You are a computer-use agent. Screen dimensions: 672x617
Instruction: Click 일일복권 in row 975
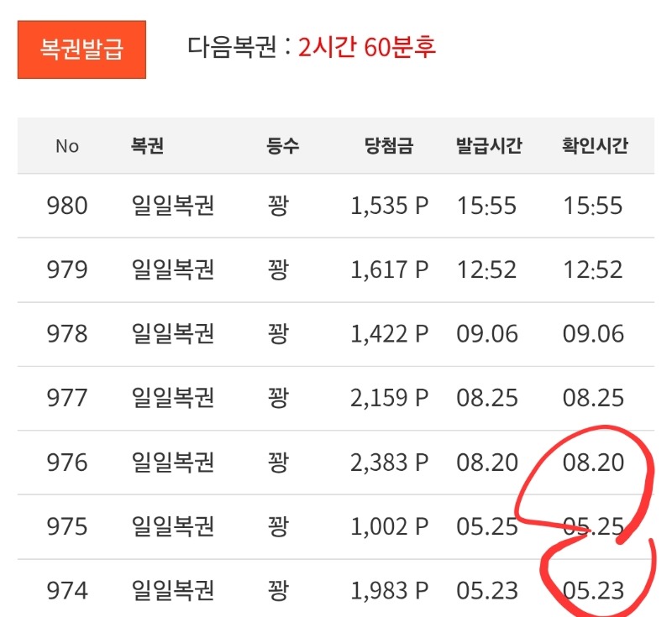pos(173,526)
